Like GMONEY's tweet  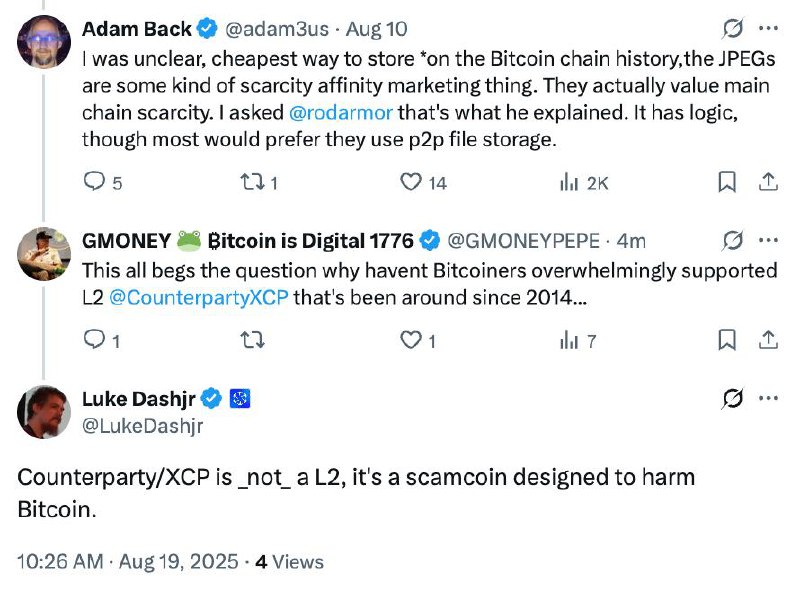pyautogui.click(x=411, y=341)
